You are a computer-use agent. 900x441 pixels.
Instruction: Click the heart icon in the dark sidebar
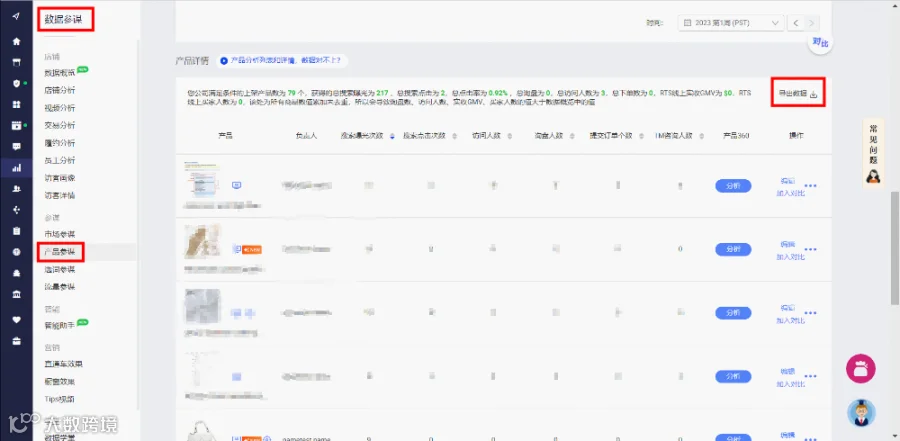pos(17,320)
